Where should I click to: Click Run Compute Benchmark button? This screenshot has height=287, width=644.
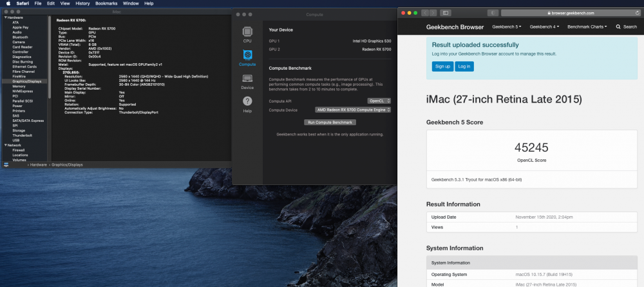coord(330,123)
